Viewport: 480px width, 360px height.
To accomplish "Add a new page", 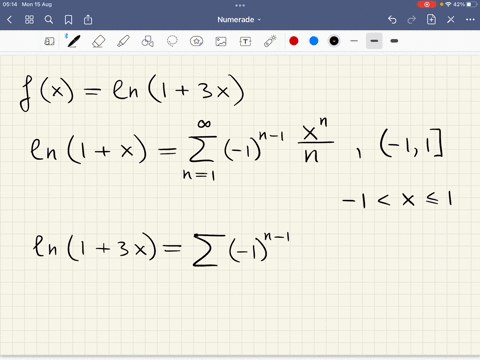I will (x=431, y=19).
